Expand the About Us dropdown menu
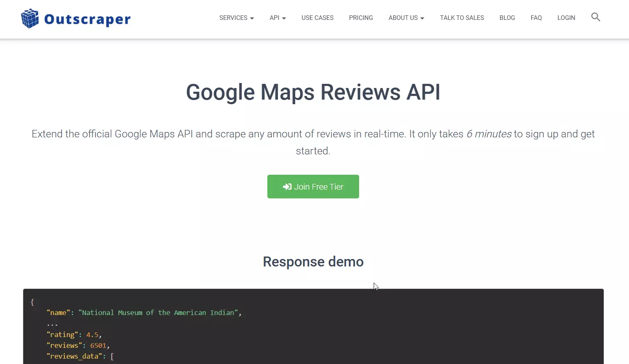This screenshot has width=629, height=364. (x=406, y=18)
